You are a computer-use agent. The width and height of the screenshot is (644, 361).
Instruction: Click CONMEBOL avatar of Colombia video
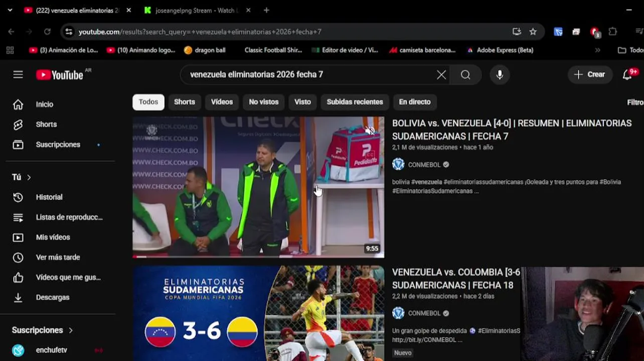[398, 313]
